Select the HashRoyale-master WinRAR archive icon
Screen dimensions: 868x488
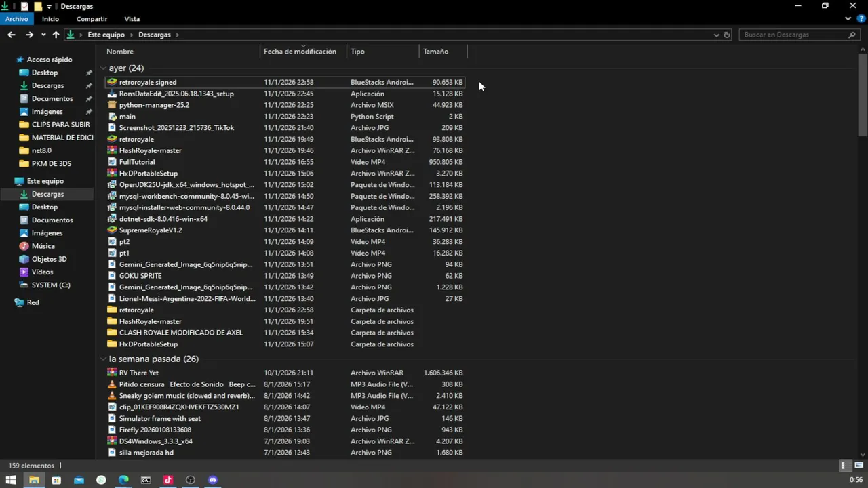coord(113,150)
